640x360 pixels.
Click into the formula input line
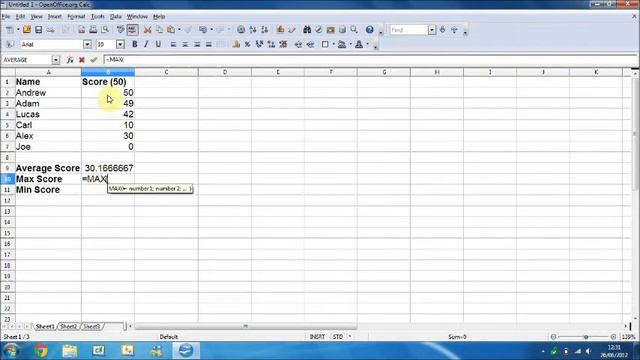click(371, 60)
